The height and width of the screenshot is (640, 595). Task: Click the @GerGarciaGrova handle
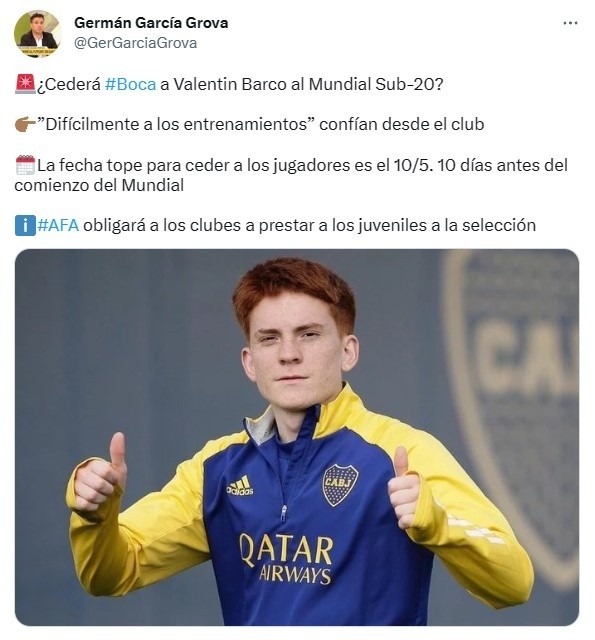click(x=135, y=43)
